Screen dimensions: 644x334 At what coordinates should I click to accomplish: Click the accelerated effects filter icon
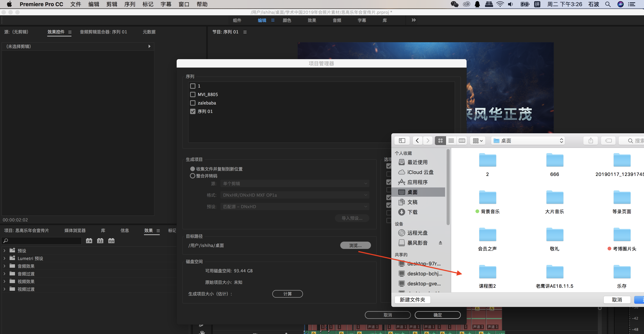(x=89, y=241)
